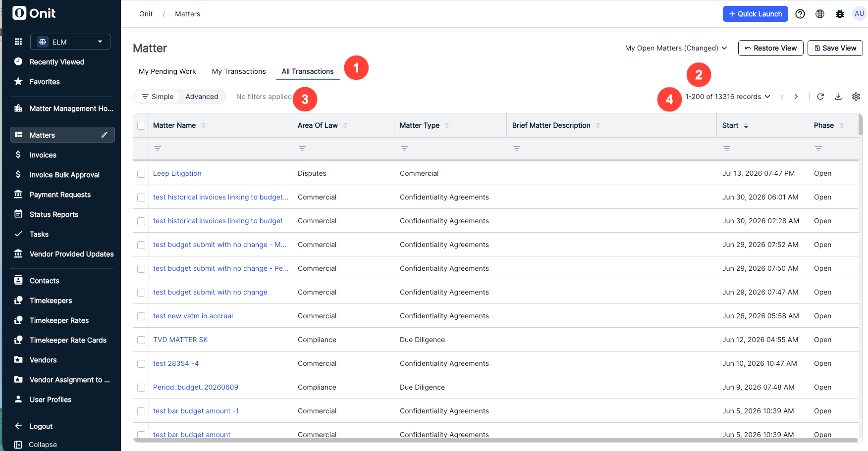The image size is (868, 451).
Task: Go to the previous page of records
Action: [x=782, y=97]
